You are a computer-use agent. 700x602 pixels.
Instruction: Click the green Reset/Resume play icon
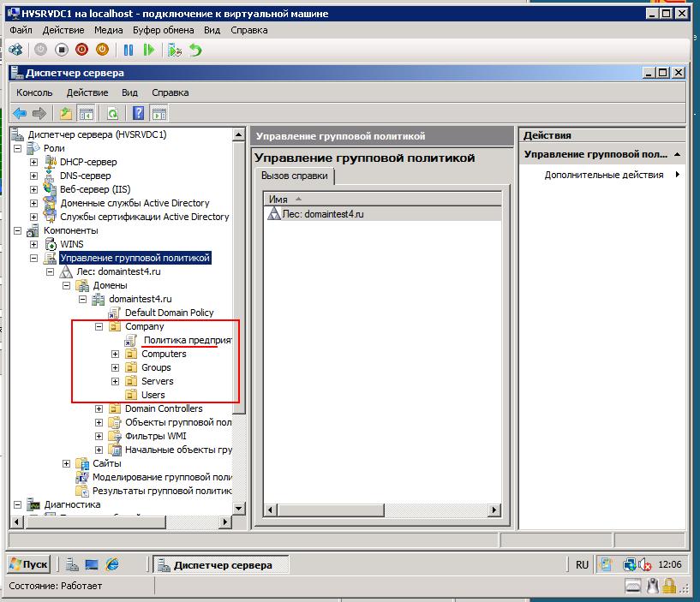click(x=149, y=50)
